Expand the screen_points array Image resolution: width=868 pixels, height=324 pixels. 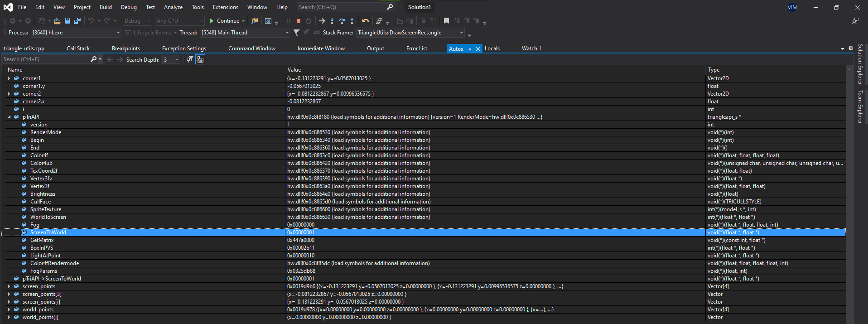pyautogui.click(x=9, y=286)
